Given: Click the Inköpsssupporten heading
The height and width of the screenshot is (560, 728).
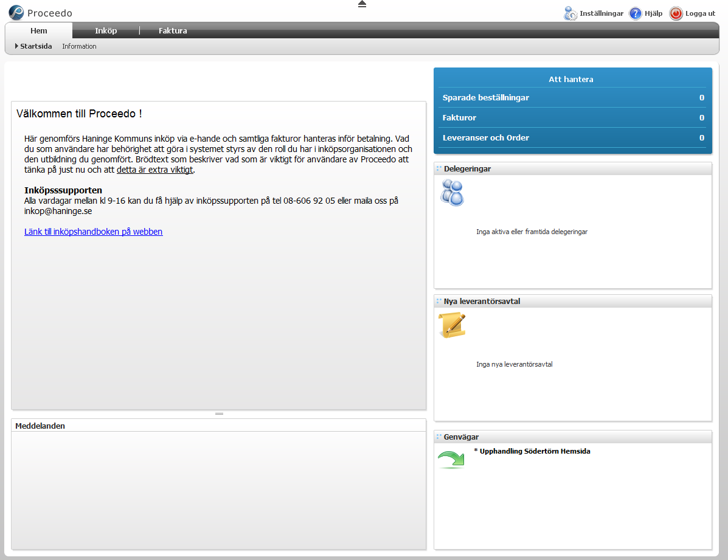Looking at the screenshot, I should click(63, 190).
